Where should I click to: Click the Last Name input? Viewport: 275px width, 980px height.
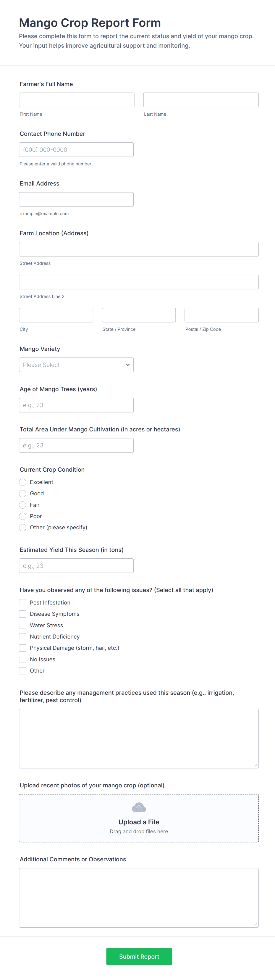coord(201,100)
